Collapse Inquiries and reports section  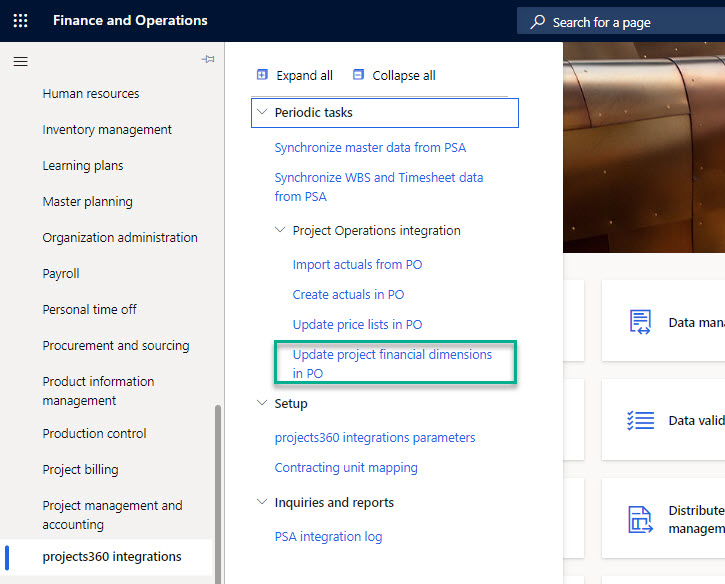[262, 502]
